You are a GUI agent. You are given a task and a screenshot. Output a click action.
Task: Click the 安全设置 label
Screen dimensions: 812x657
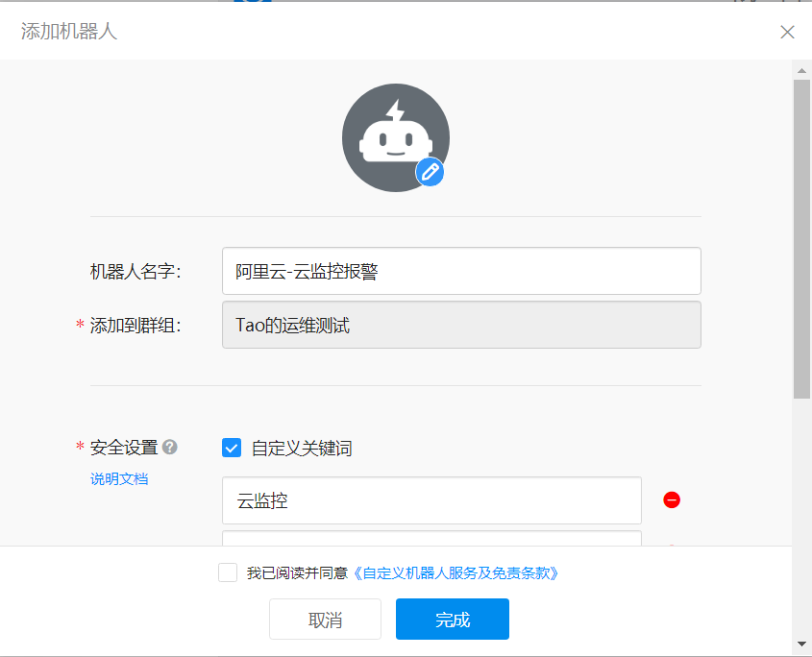point(124,448)
